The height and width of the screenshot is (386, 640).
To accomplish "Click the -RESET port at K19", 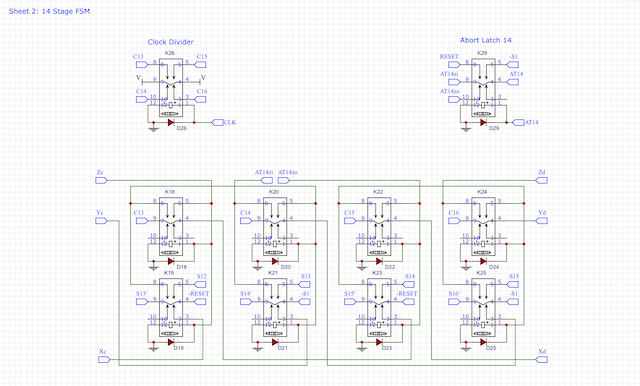I will click(200, 302).
